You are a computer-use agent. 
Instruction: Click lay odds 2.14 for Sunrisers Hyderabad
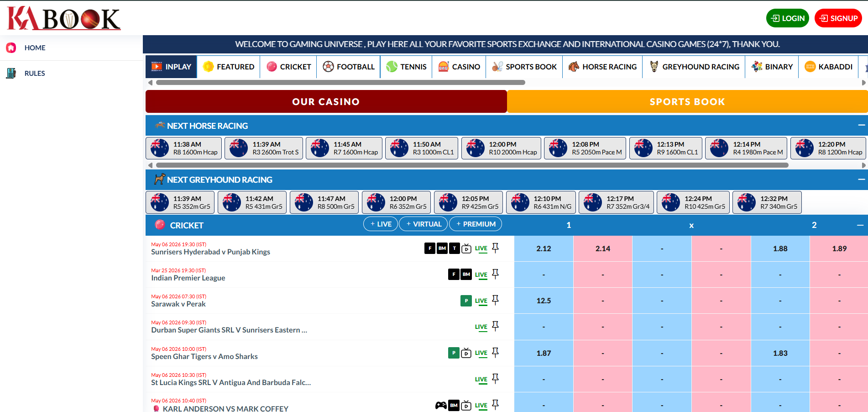coord(603,248)
